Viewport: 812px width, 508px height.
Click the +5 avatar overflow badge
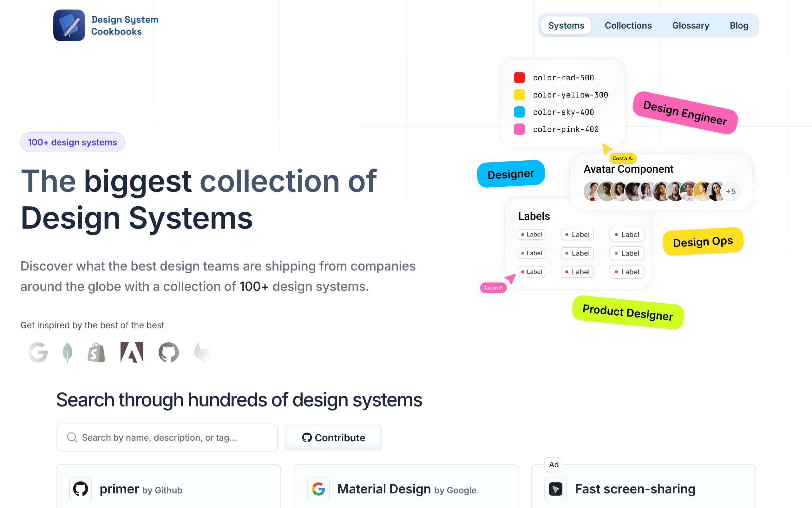tap(730, 191)
